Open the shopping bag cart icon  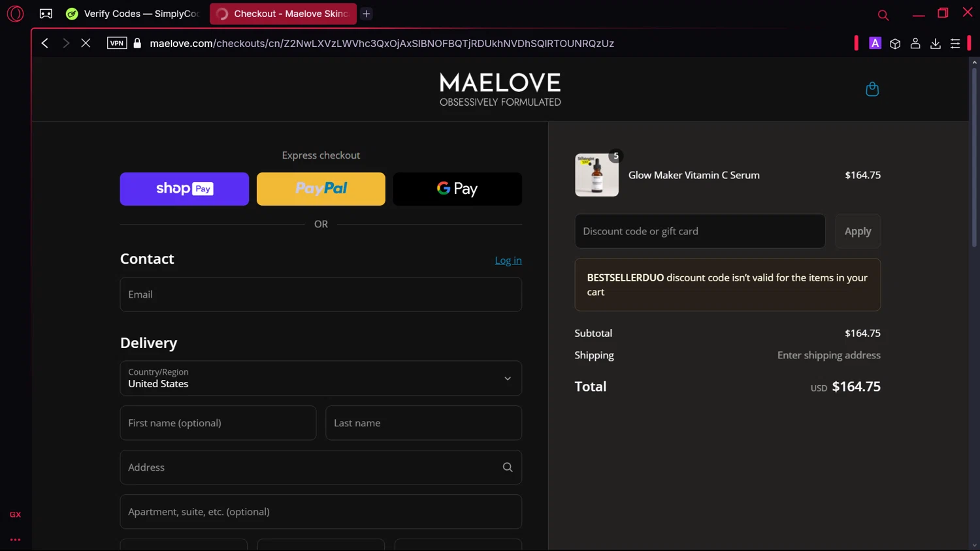[x=872, y=89]
